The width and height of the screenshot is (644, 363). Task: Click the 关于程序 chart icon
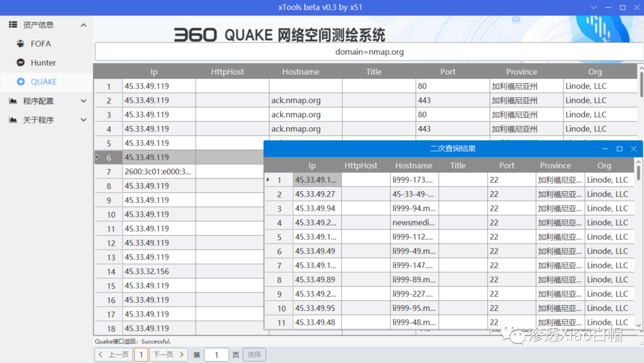13,119
